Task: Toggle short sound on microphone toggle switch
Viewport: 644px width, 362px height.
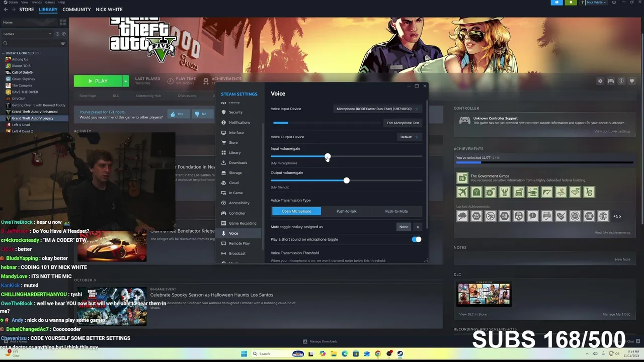Action: [x=417, y=239]
